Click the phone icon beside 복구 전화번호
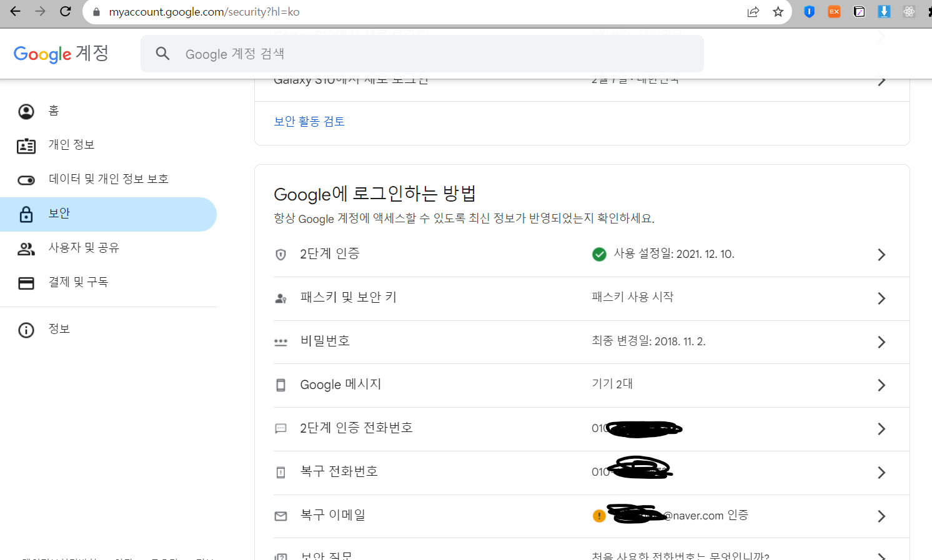 [281, 472]
